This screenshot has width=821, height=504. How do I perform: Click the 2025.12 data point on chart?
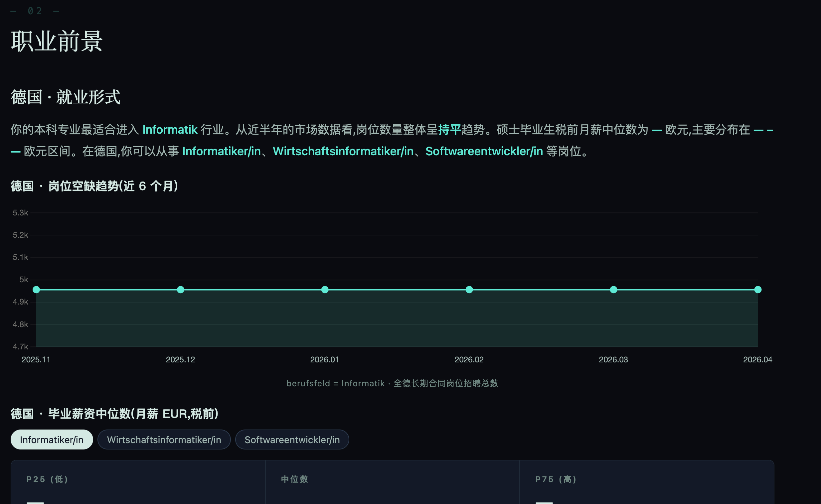pos(180,290)
